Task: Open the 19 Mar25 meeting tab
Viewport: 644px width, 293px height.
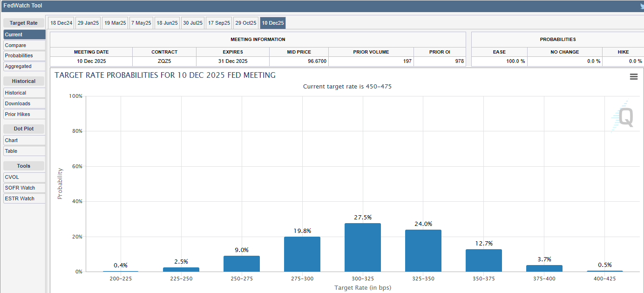Action: tap(115, 23)
